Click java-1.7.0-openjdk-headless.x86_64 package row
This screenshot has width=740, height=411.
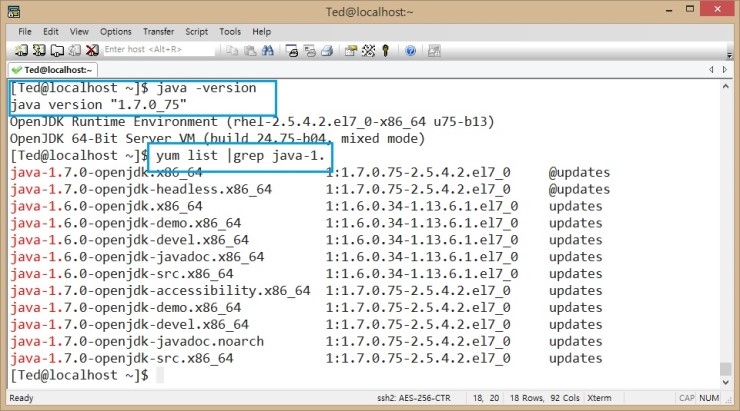(310, 189)
